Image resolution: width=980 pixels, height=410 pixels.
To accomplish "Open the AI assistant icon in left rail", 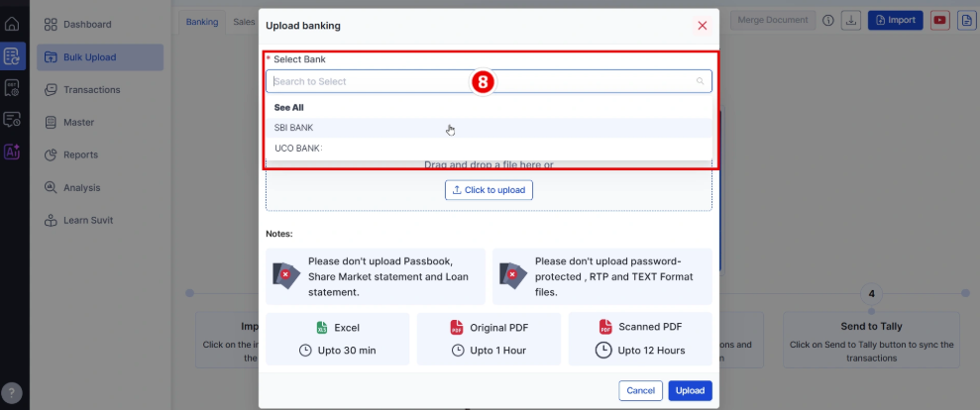I will (12, 152).
